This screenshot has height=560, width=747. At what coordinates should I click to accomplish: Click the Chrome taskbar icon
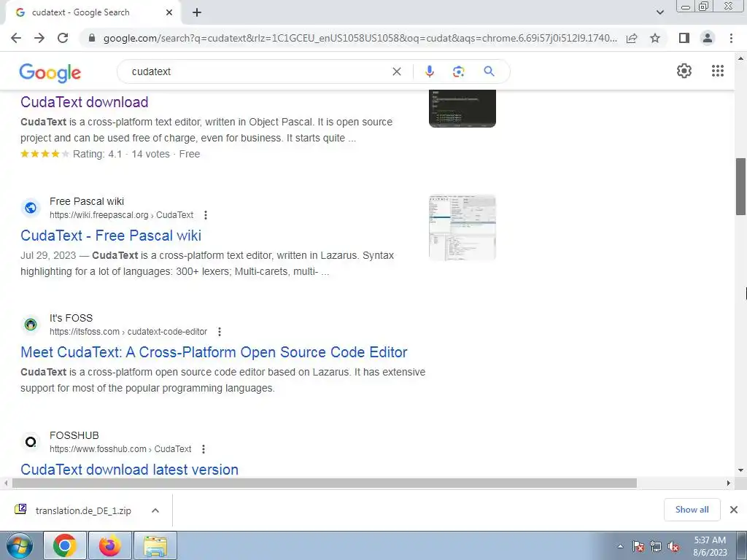point(65,545)
